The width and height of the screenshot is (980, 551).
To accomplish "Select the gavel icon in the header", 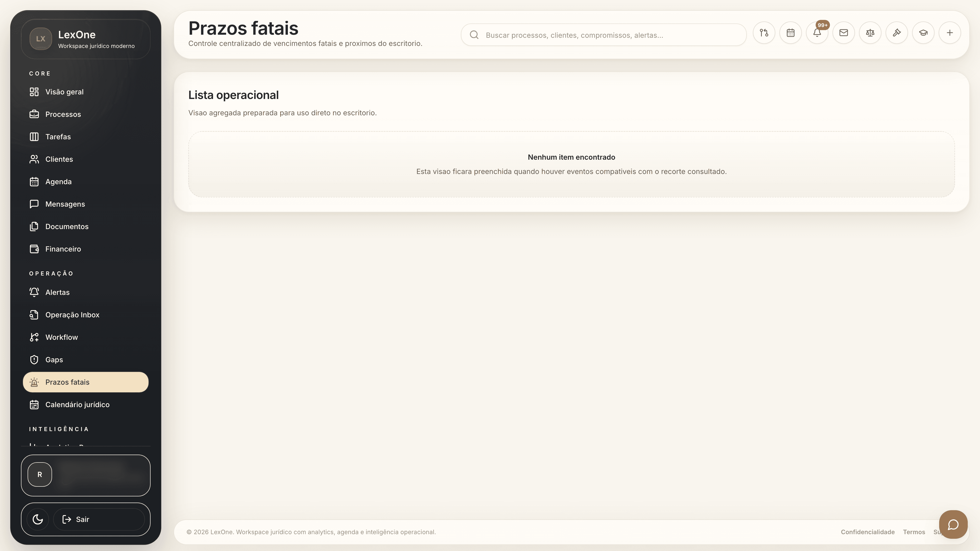I will point(897,33).
